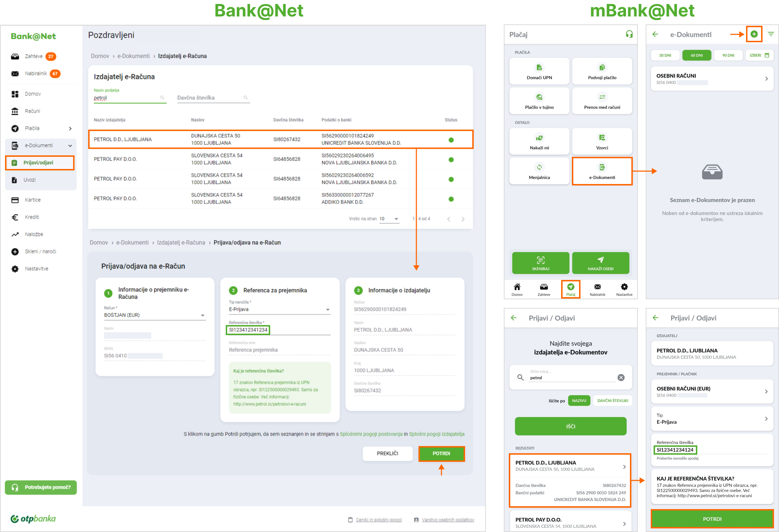Open the Podvoji plačilo tile
779x532 pixels.
click(602, 71)
